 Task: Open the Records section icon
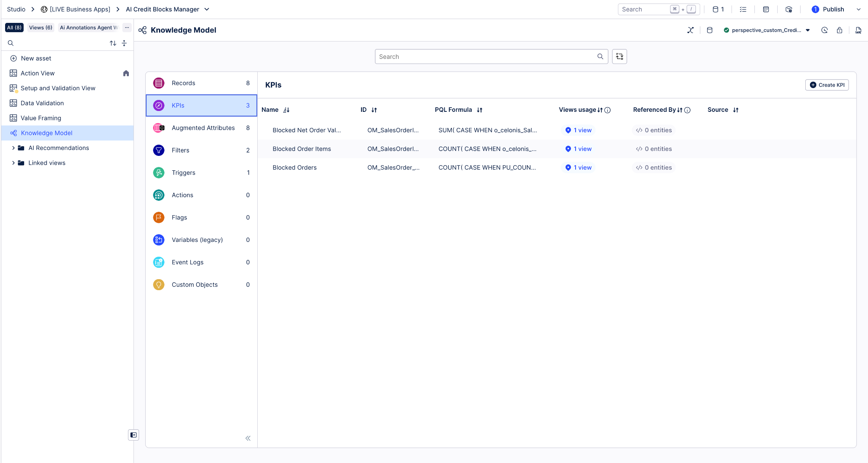click(x=159, y=83)
